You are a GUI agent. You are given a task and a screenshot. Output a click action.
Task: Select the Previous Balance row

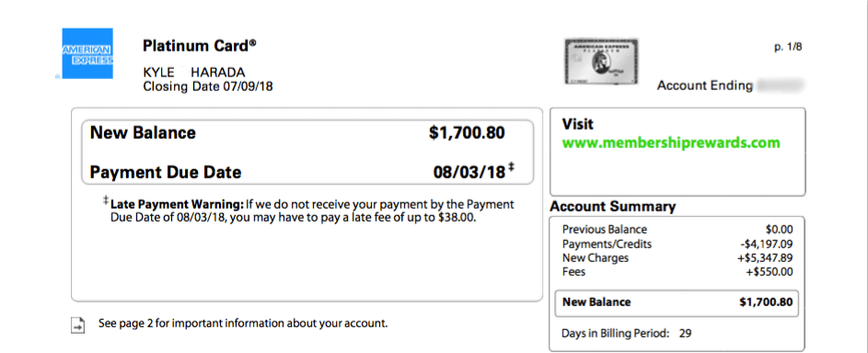click(x=677, y=230)
